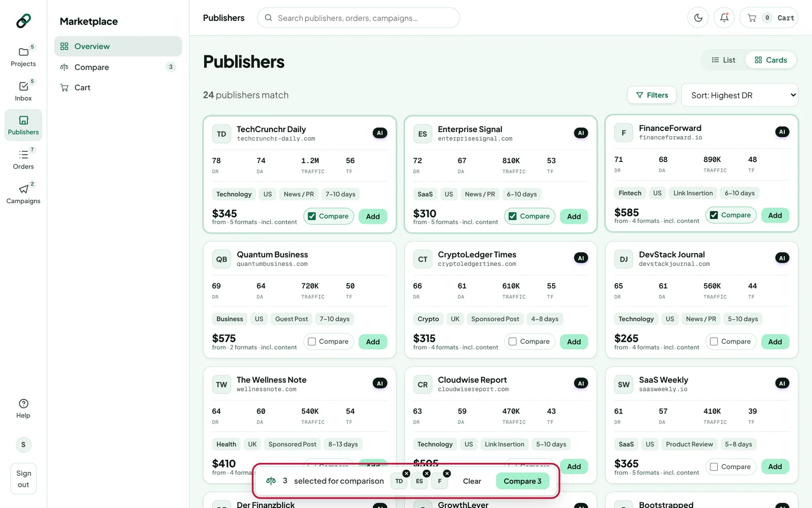Open Cart in Marketplace menu
Image resolution: width=812 pixels, height=508 pixels.
[x=118, y=87]
